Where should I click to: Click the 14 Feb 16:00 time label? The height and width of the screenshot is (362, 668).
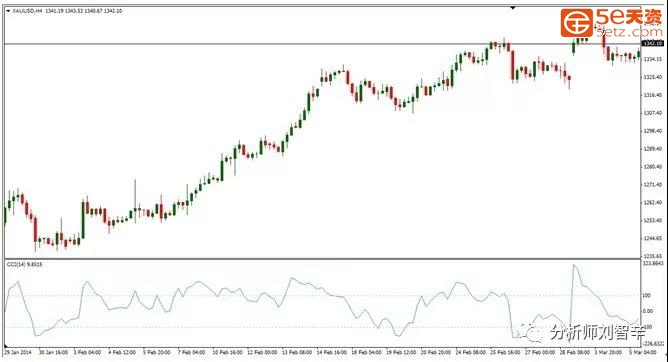pos(331,353)
